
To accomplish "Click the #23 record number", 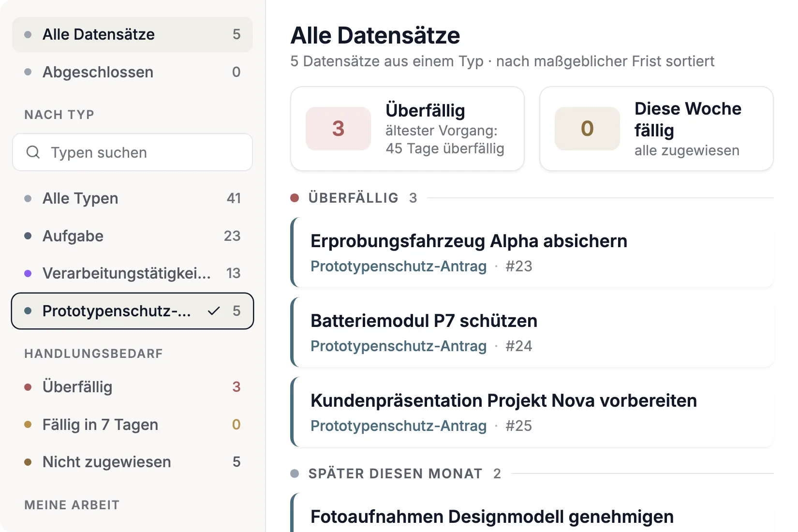I will (x=518, y=266).
